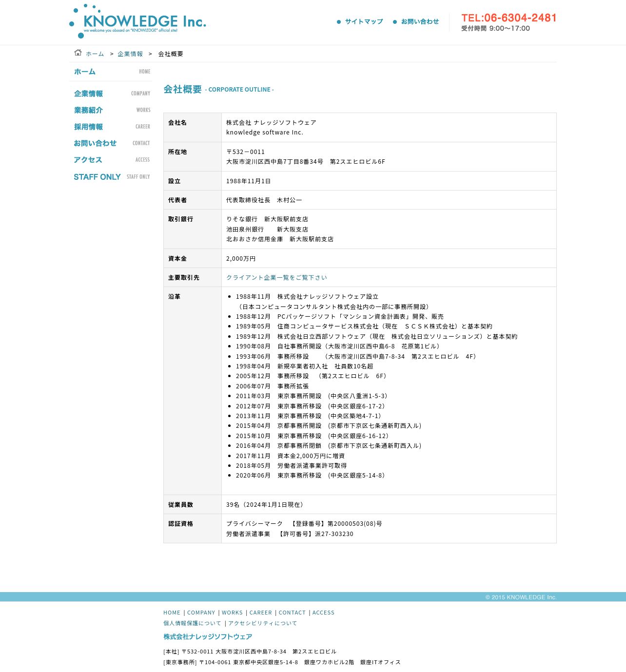
Task: Click the 1988年12月 PCパッケージソフト history entry
Action: pos(340,317)
